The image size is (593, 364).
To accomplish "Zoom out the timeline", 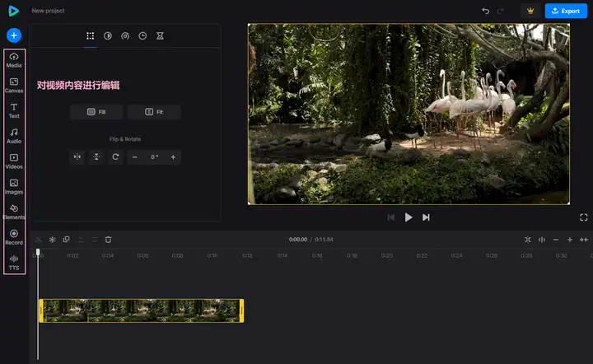I will 556,240.
